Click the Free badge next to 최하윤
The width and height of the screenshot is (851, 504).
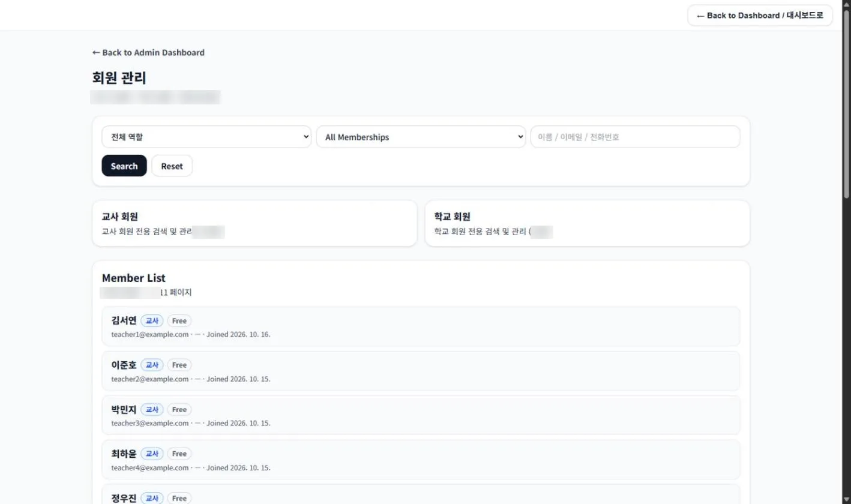click(x=179, y=454)
